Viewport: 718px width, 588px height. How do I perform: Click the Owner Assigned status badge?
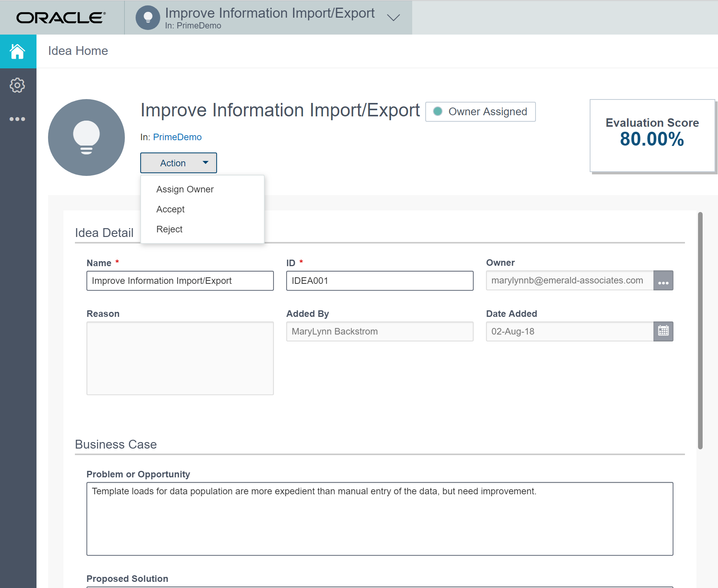tap(481, 112)
